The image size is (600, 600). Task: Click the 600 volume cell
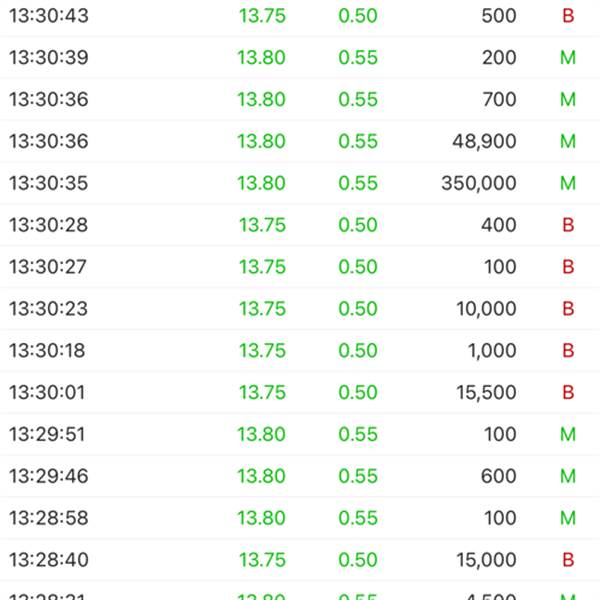click(498, 477)
